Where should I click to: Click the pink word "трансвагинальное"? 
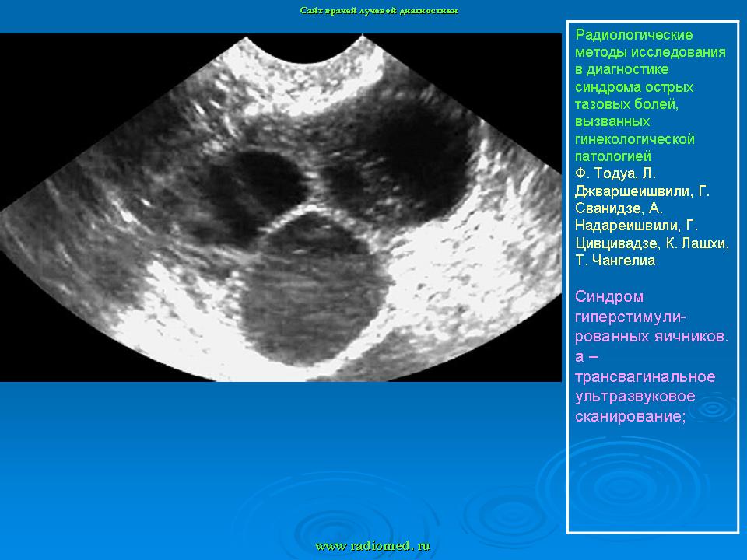click(645, 376)
